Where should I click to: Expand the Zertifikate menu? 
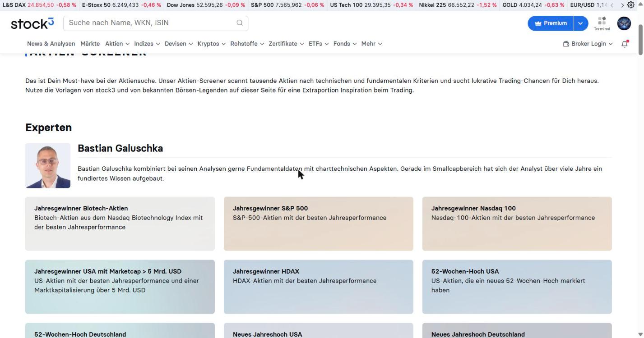286,44
